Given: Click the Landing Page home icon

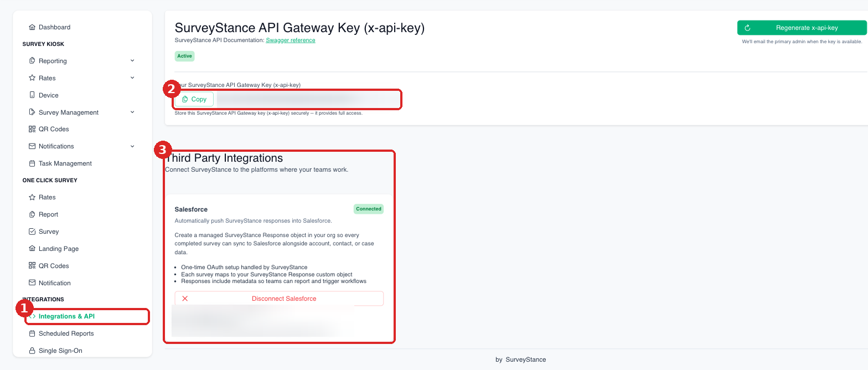Looking at the screenshot, I should (x=32, y=249).
